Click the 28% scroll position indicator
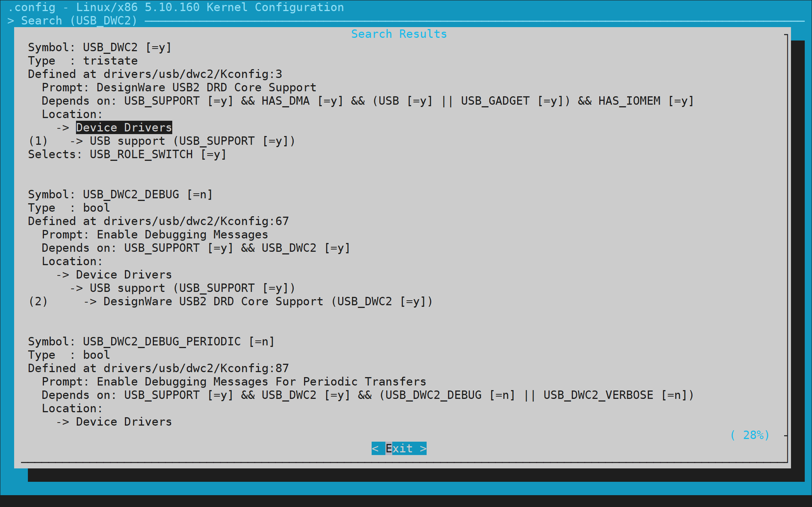Viewport: 812px width, 507px height. coord(749,435)
